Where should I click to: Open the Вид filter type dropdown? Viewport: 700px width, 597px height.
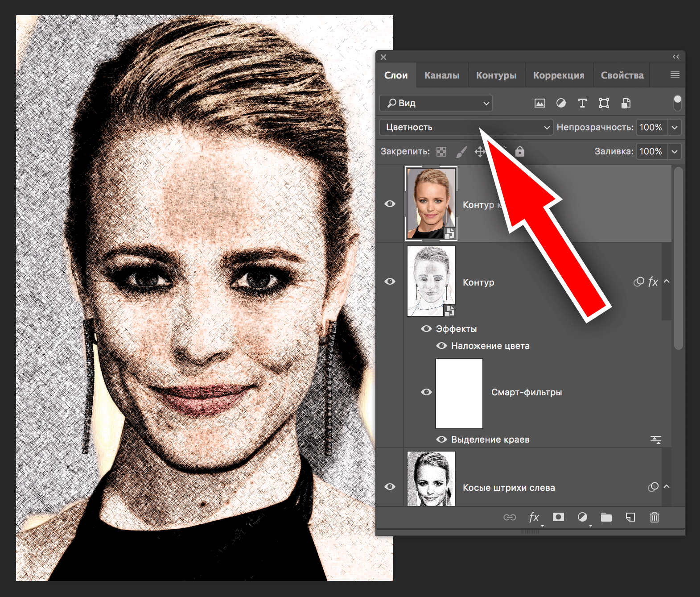(x=436, y=103)
